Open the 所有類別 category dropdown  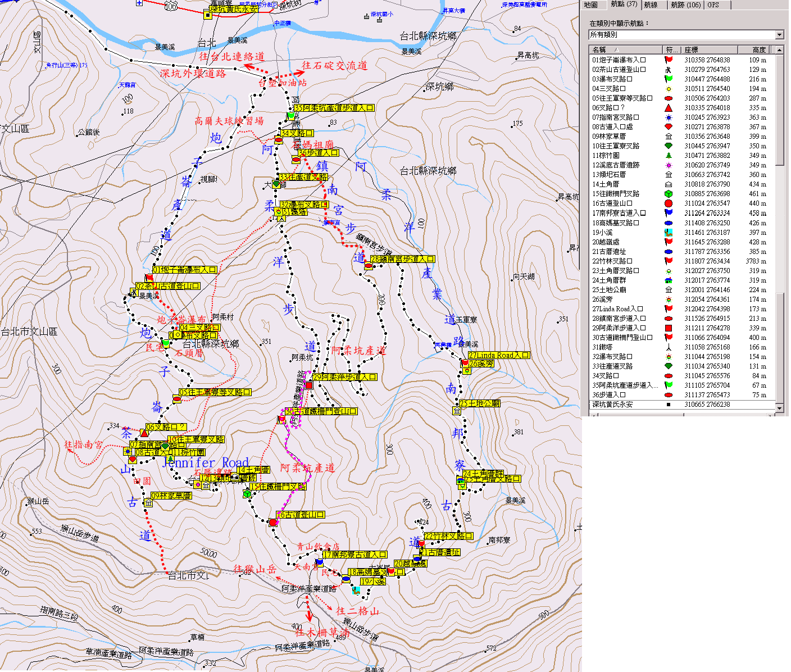point(779,35)
